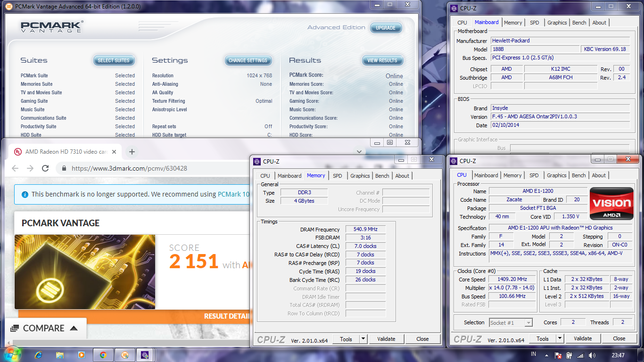Click CHANGE SETTINGS in PCMark Vantage
Image resolution: width=644 pixels, height=362 pixels.
[248, 60]
